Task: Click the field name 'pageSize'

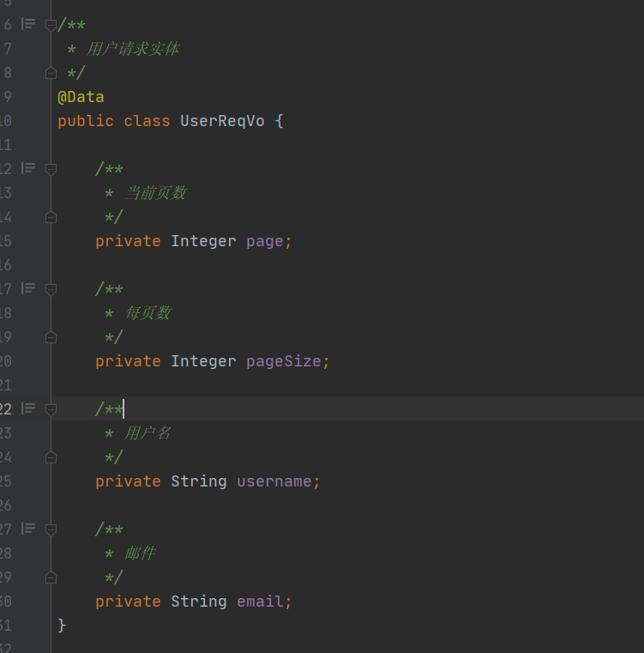Action: (284, 361)
